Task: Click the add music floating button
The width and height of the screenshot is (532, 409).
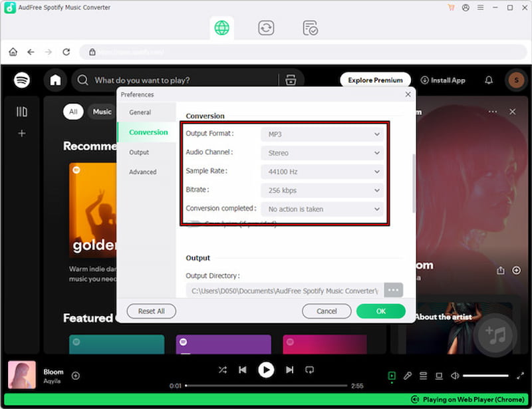Action: pyautogui.click(x=495, y=335)
